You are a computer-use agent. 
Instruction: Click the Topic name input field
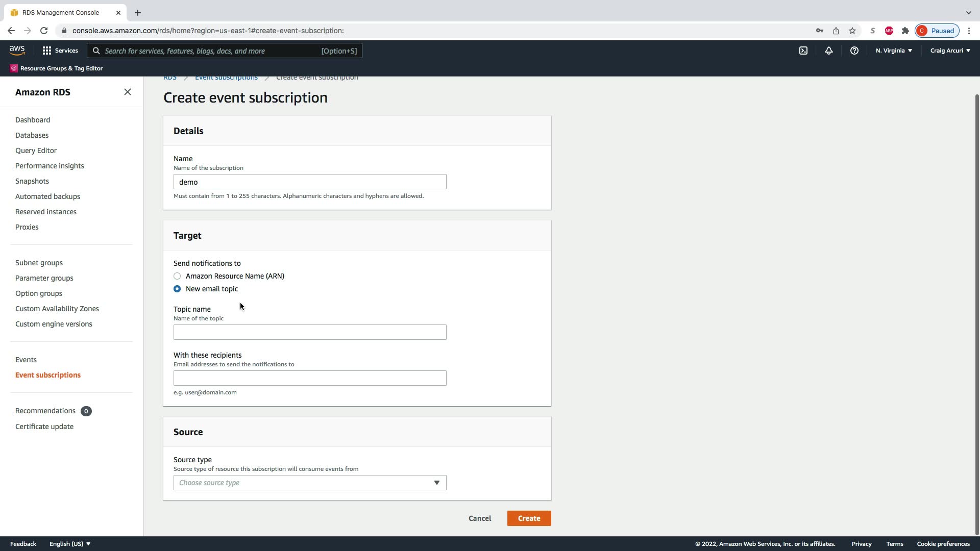310,332
